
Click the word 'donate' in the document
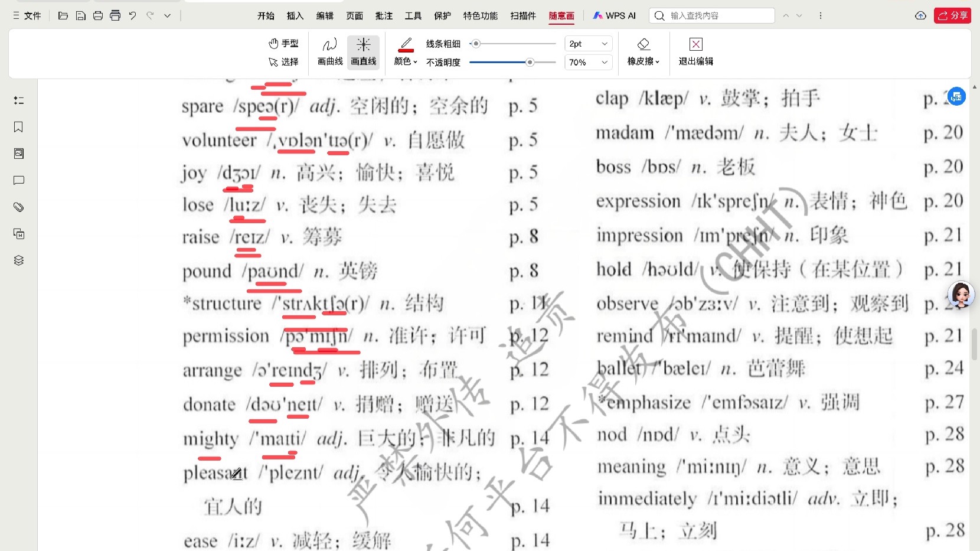click(x=209, y=405)
